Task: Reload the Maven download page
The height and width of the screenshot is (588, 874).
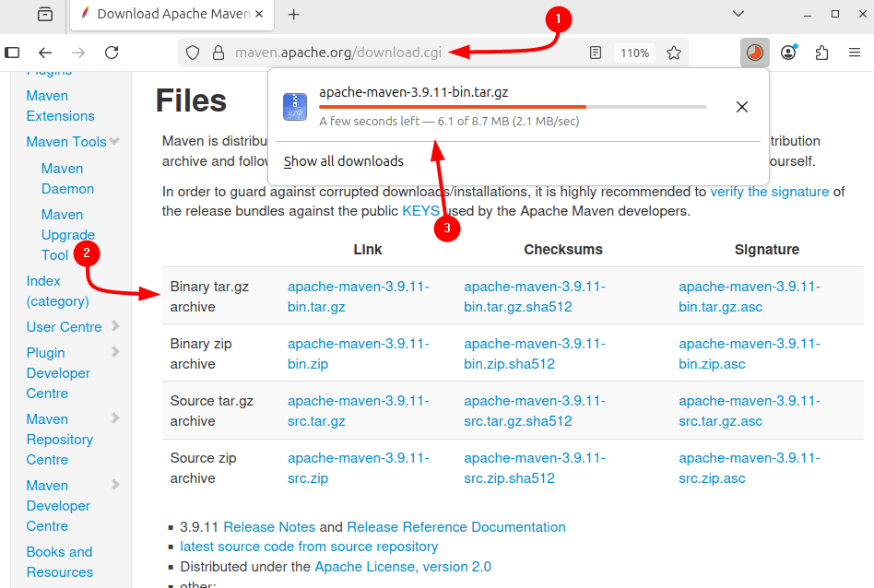Action: 112,53
